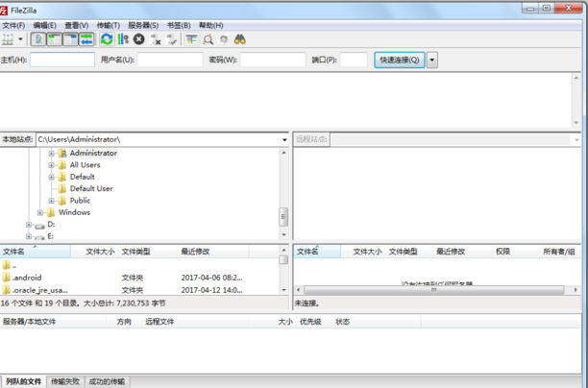Click the FileZilla title bar app icon
Screen dimensions: 588x388
[4, 11]
